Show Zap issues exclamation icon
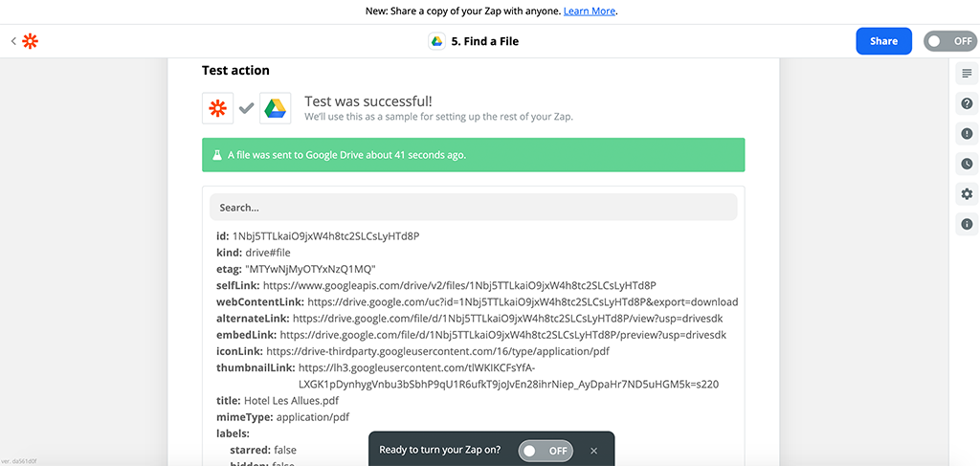980x466 pixels. click(967, 134)
